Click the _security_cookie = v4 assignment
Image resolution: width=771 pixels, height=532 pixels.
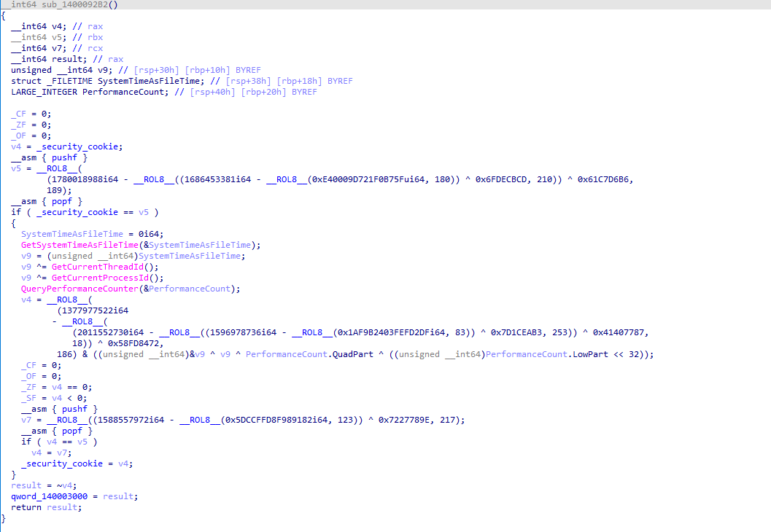[77, 463]
